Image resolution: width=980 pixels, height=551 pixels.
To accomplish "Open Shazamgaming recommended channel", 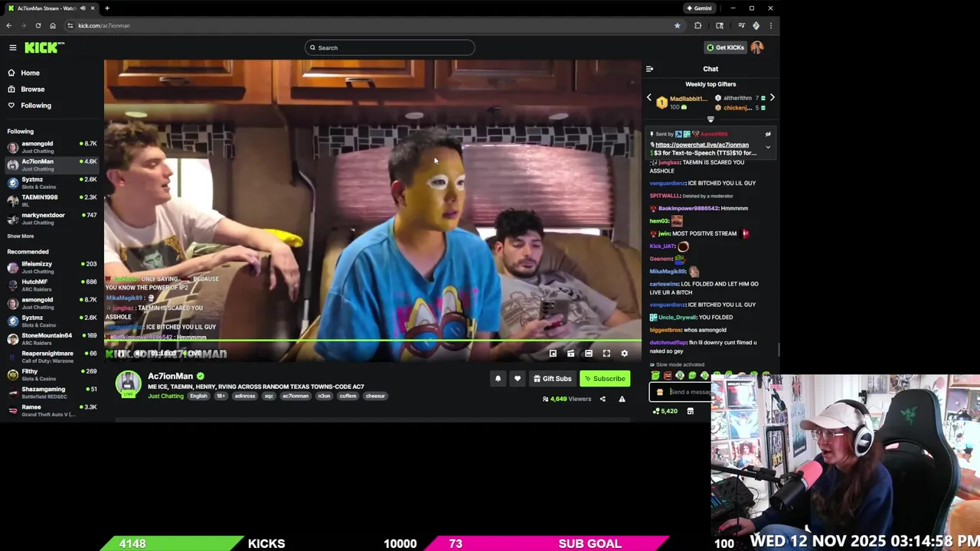I will 52,392.
